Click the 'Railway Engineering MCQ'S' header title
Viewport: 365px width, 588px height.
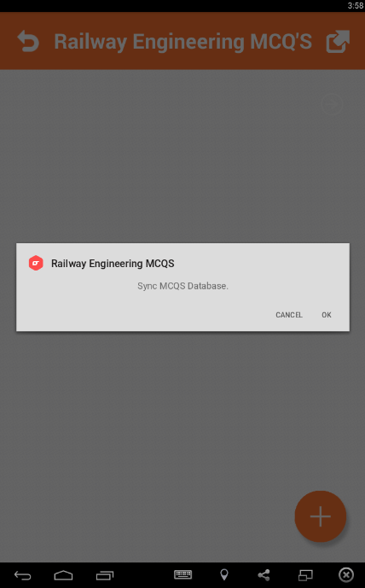pyautogui.click(x=183, y=41)
